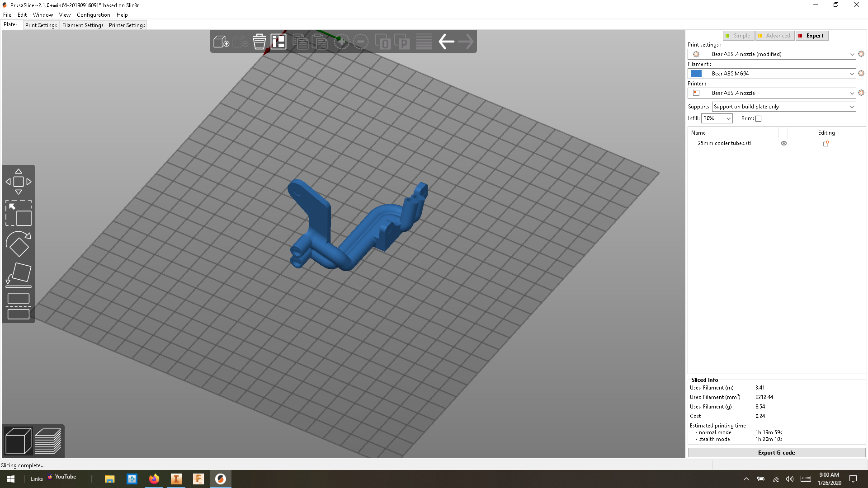
Task: Select the Move tool in left toolbar
Action: (x=19, y=182)
